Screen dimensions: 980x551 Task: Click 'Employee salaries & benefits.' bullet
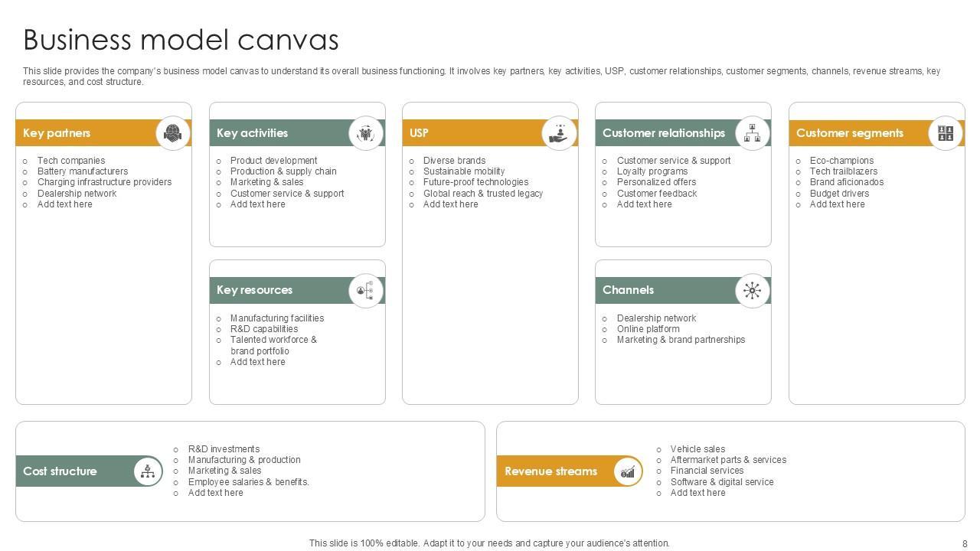(249, 482)
